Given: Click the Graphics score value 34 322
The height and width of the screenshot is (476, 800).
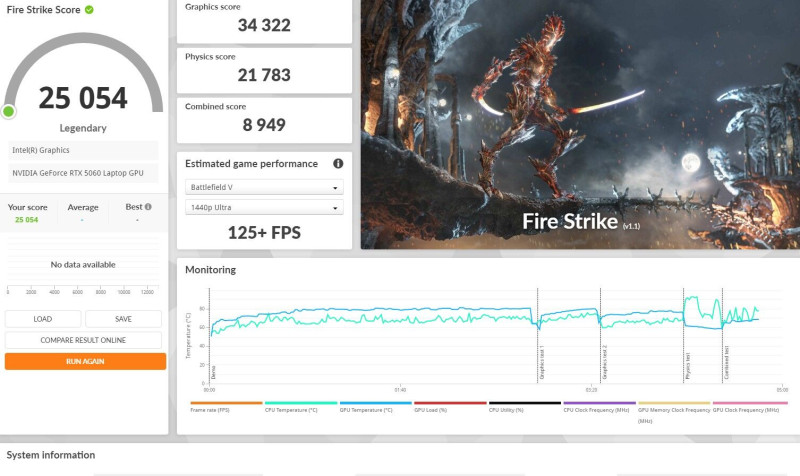Looking at the screenshot, I should pyautogui.click(x=264, y=26).
